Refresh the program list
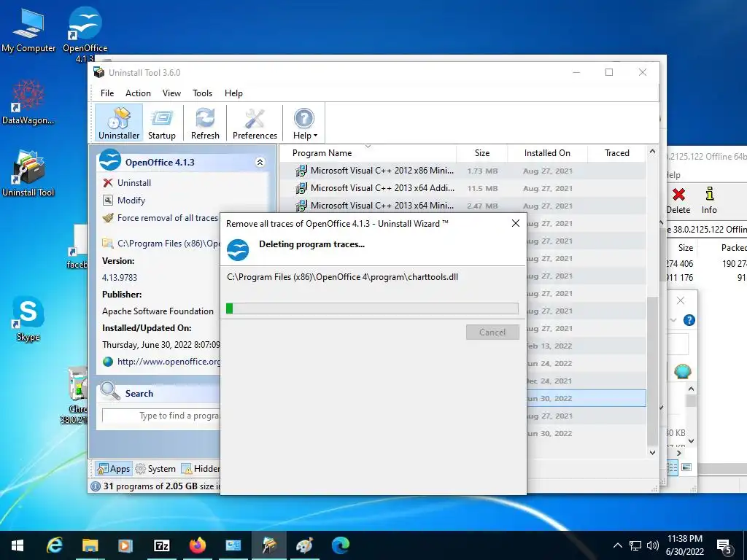 [x=205, y=123]
